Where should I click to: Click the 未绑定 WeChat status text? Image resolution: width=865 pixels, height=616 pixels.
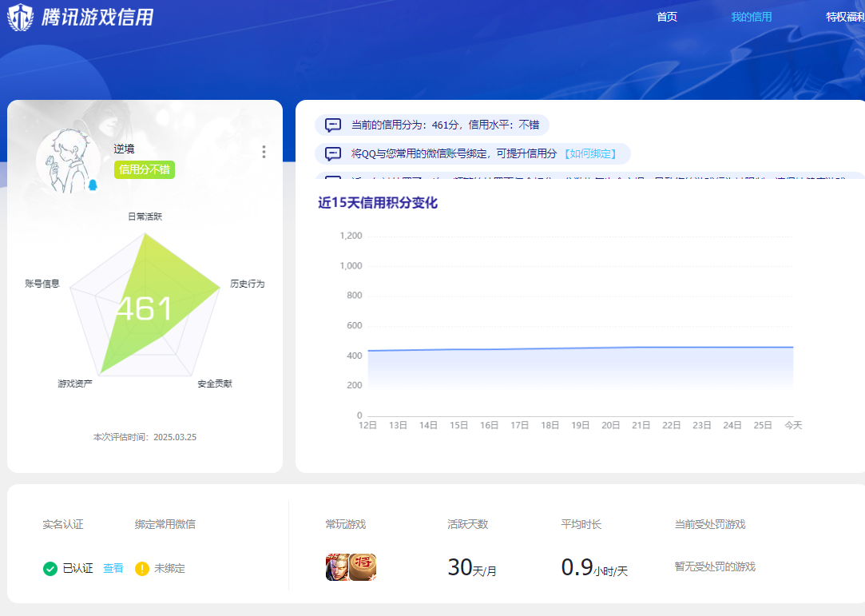169,568
